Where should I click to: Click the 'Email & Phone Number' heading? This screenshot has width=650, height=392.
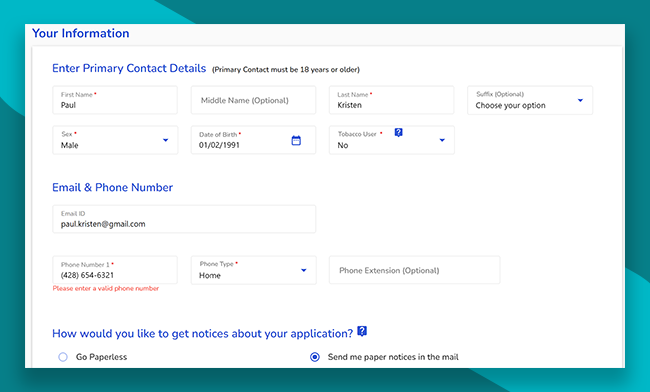tap(112, 187)
